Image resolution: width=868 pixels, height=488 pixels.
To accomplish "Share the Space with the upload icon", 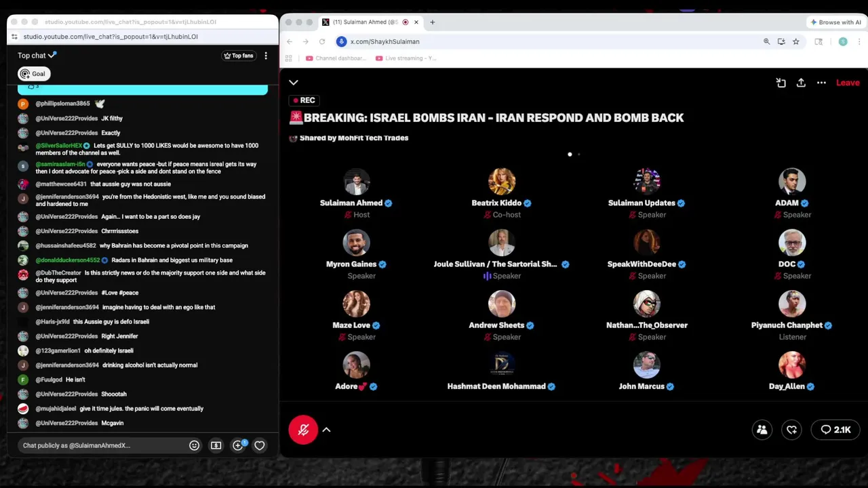I will pyautogui.click(x=801, y=83).
